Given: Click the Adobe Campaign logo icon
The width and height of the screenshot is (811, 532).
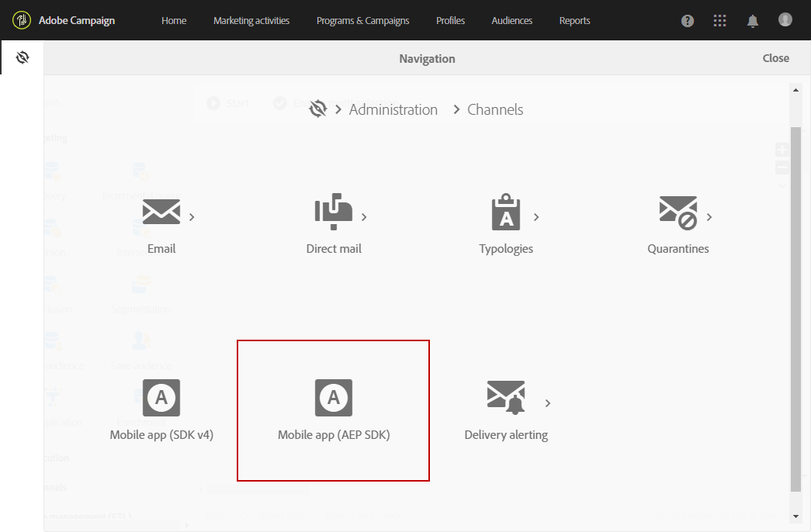Looking at the screenshot, I should click(22, 21).
